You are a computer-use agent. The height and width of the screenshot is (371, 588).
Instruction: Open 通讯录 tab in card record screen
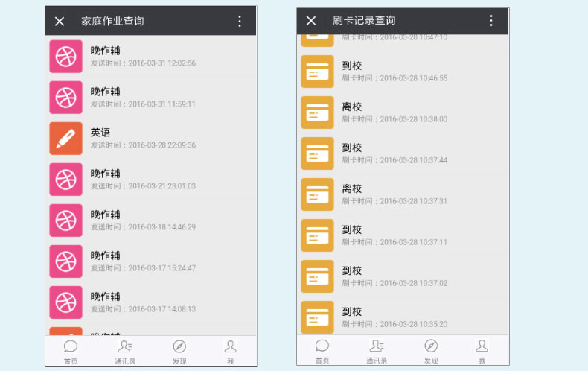[377, 351]
